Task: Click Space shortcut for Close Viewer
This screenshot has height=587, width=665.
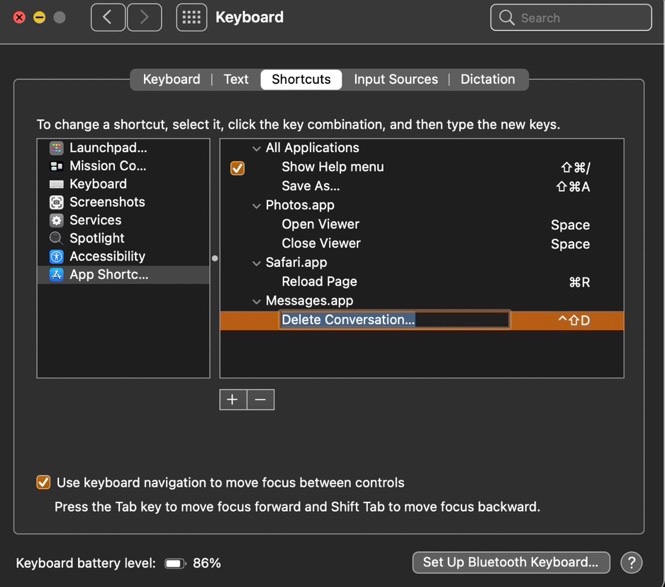Action: 570,244
